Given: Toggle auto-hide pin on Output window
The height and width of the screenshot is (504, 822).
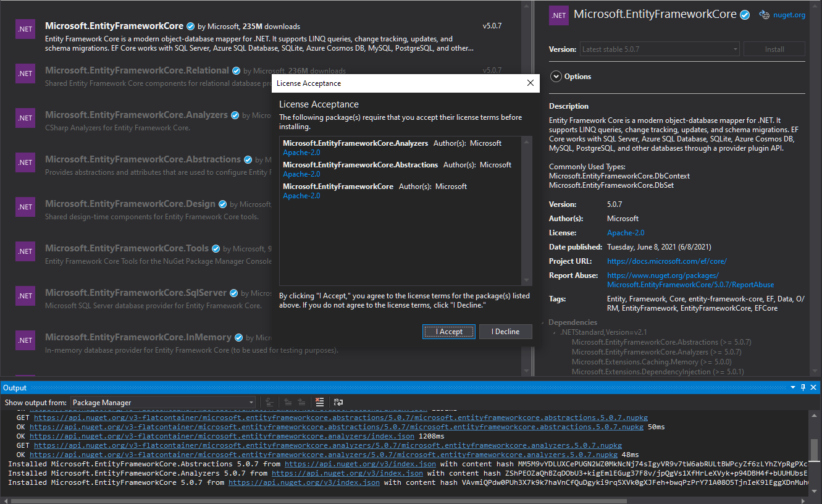Looking at the screenshot, I should tap(803, 388).
